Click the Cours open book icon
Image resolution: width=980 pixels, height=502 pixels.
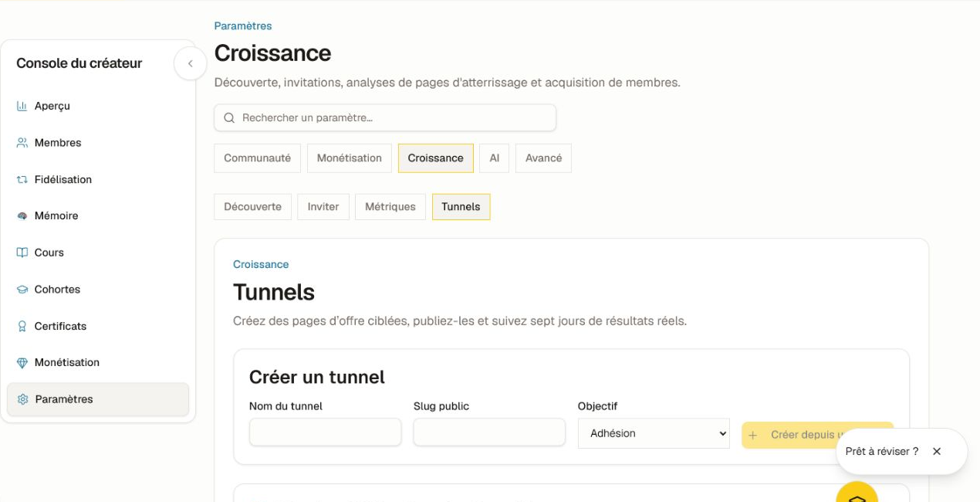click(22, 253)
